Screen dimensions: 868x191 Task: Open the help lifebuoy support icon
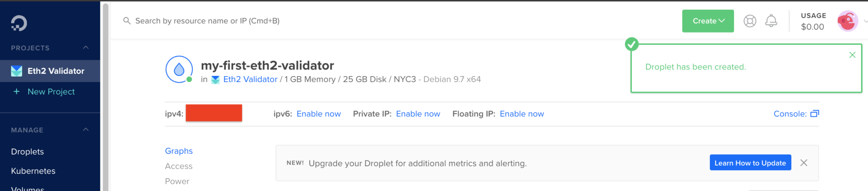coord(750,21)
